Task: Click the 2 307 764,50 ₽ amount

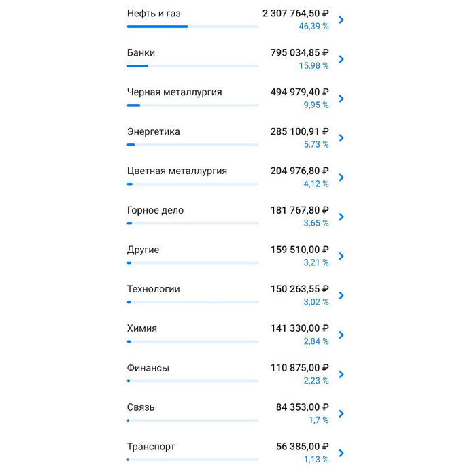Action: point(295,14)
